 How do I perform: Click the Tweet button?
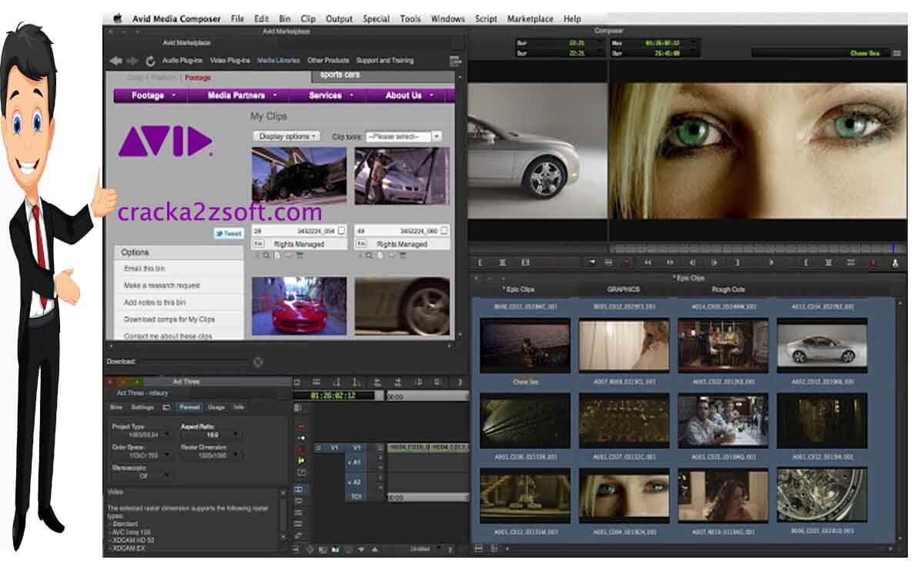[x=229, y=233]
